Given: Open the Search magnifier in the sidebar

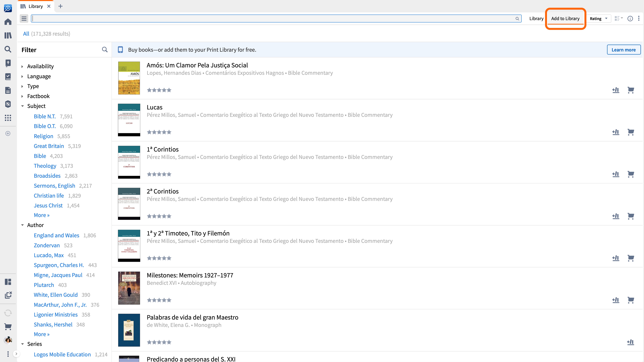Looking at the screenshot, I should [x=8, y=49].
